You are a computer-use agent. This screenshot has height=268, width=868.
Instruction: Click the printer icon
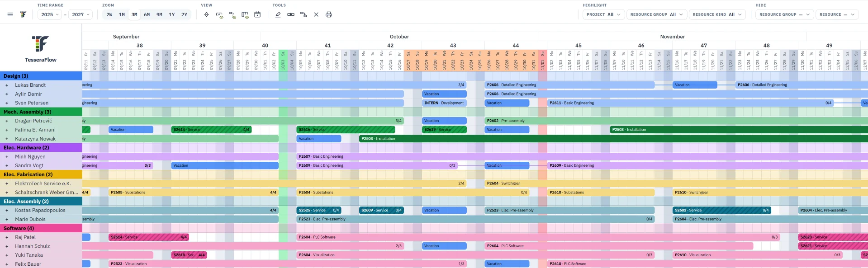tap(329, 14)
